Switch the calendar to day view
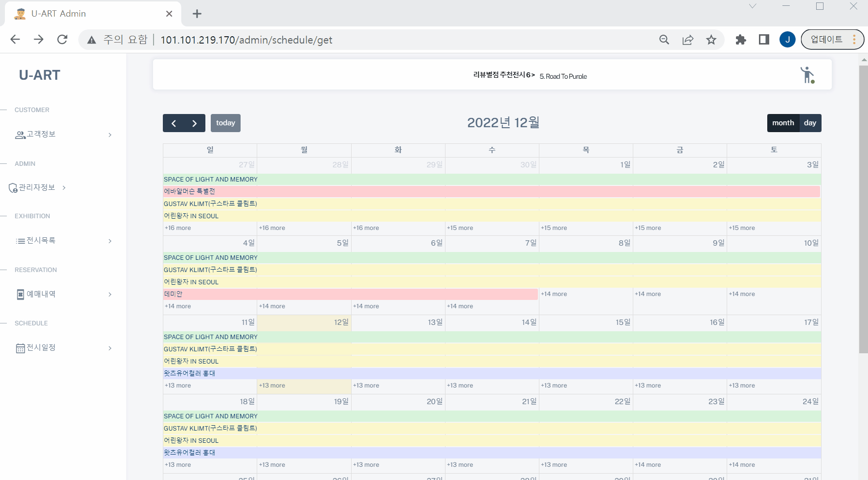Image resolution: width=868 pixels, height=480 pixels. point(810,123)
